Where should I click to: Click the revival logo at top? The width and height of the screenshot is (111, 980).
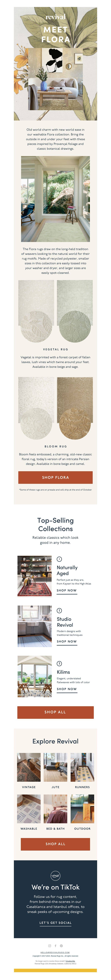coord(55,17)
